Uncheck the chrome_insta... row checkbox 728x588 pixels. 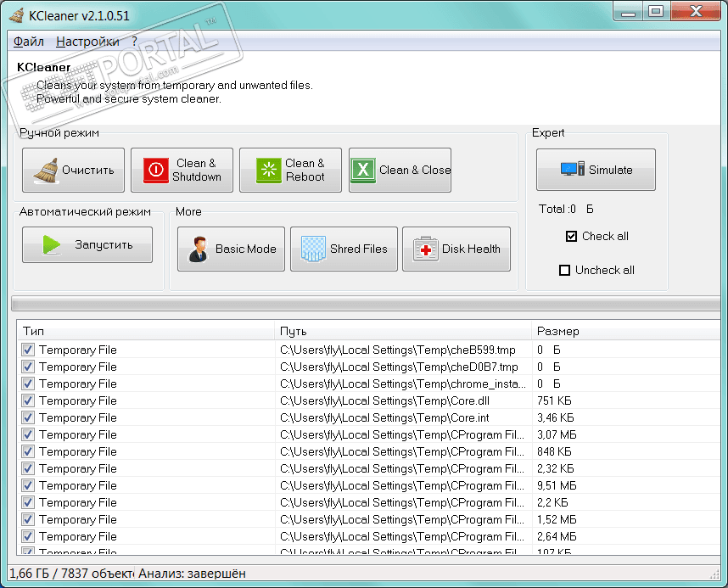28,384
